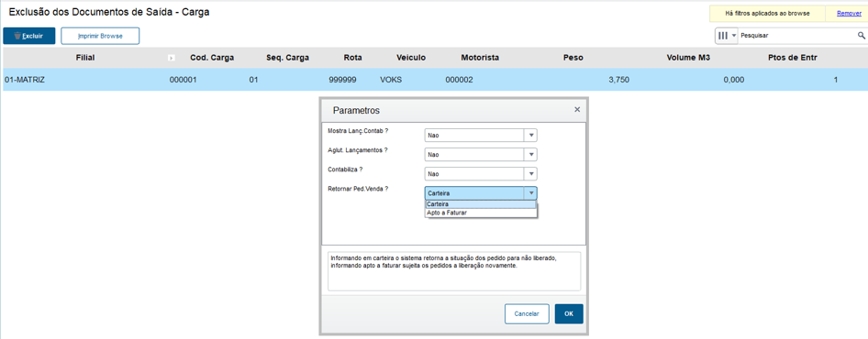Click the Filial column header
The height and width of the screenshot is (339, 868).
tap(85, 58)
